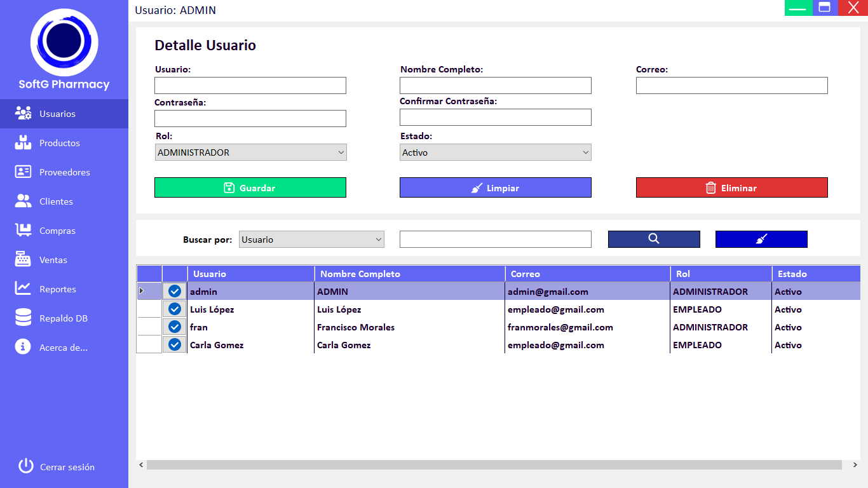Click the magnifying glass search button
The height and width of the screenshot is (488, 868).
[654, 239]
